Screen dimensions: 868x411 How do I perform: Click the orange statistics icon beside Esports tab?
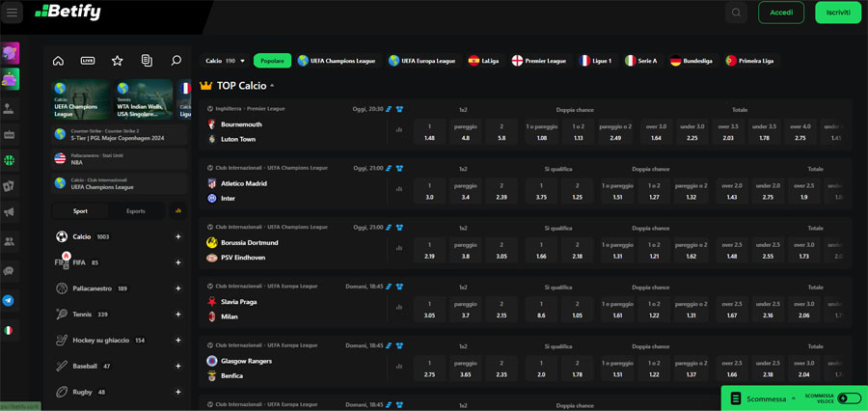[x=177, y=211]
